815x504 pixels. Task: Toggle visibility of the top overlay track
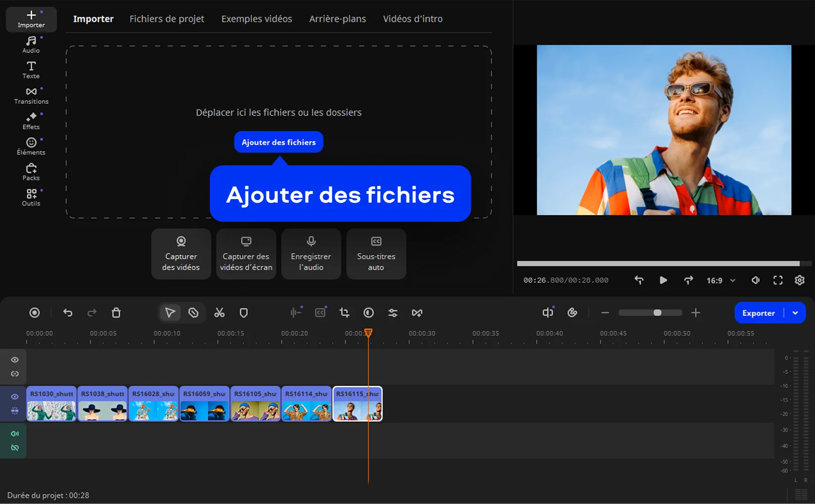(x=15, y=360)
